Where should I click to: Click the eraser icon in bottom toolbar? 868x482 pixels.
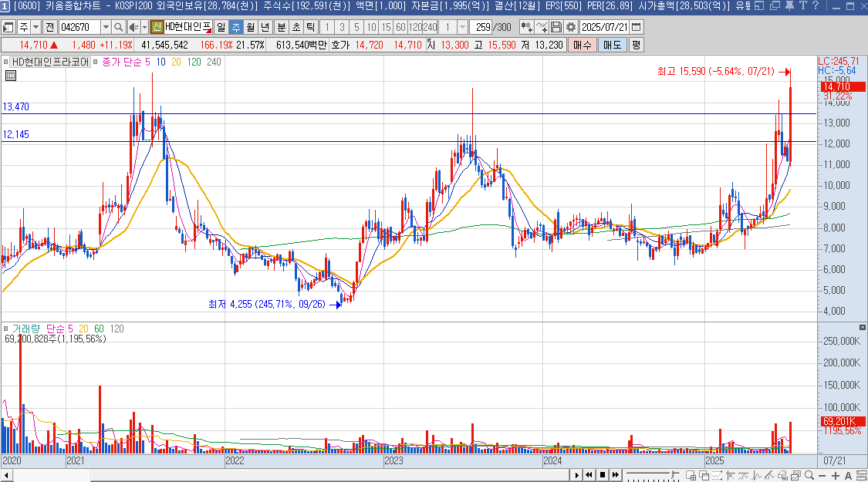(782, 475)
